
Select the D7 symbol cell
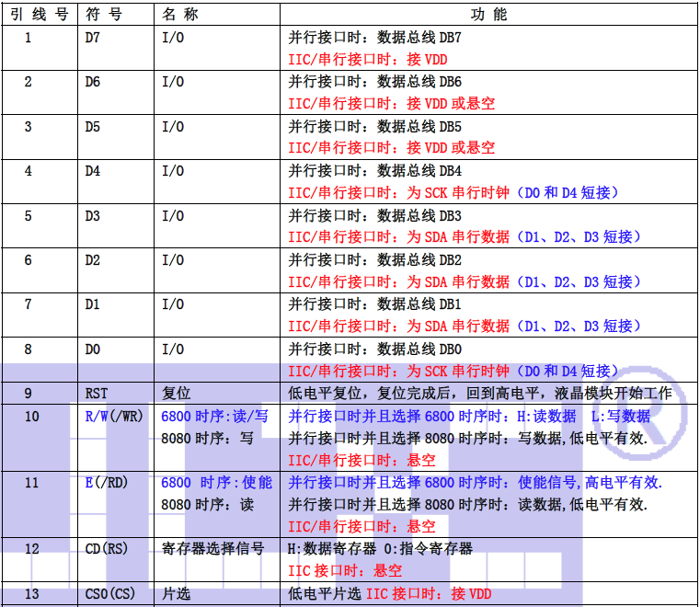(x=93, y=37)
